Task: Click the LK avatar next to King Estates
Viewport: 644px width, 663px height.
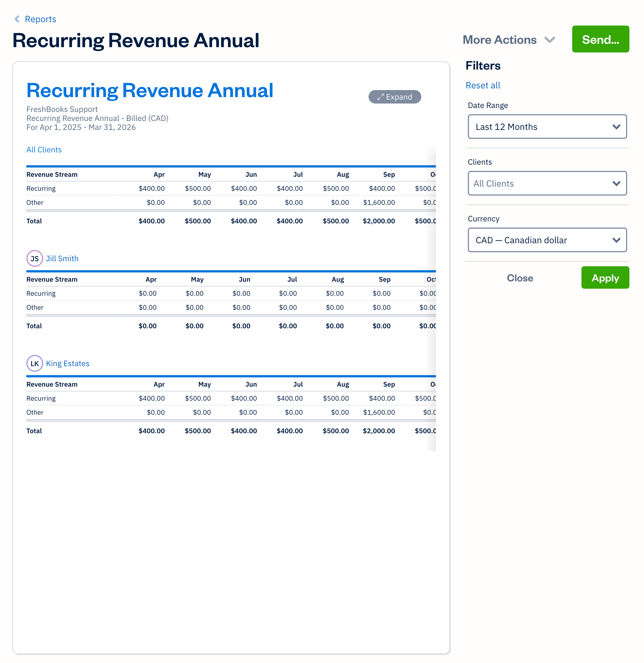Action: (34, 363)
